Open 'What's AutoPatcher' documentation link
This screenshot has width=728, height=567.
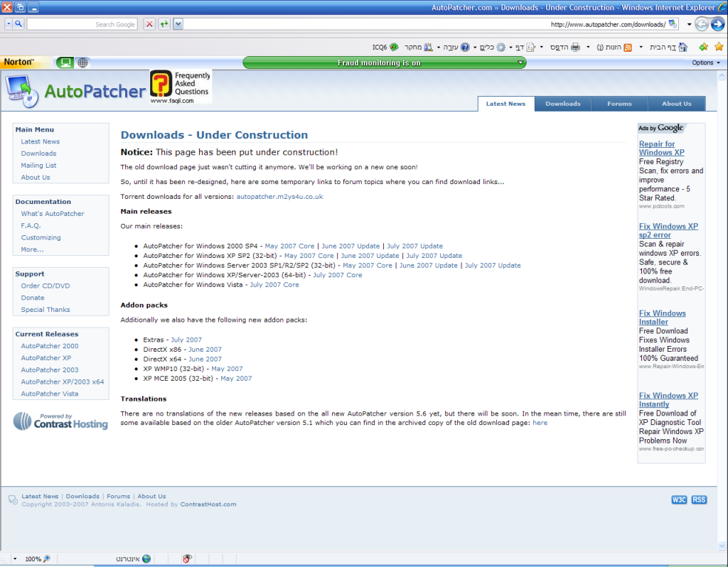coord(53,213)
